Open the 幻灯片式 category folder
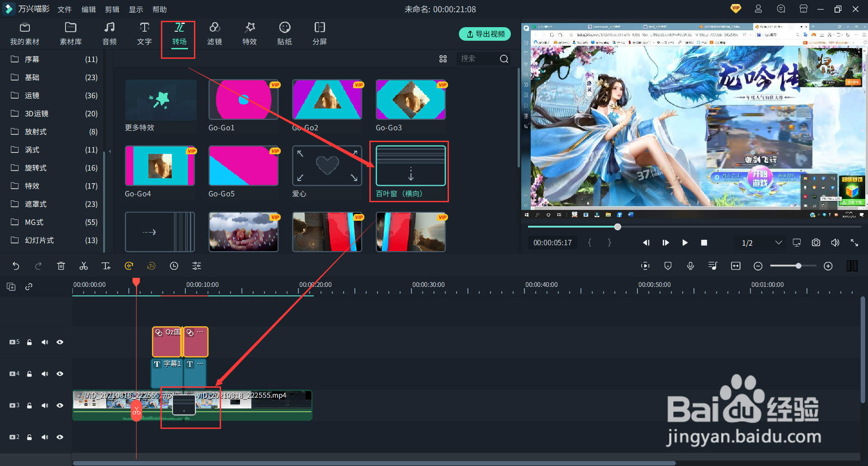Viewport: 868px width, 466px height. [54, 240]
